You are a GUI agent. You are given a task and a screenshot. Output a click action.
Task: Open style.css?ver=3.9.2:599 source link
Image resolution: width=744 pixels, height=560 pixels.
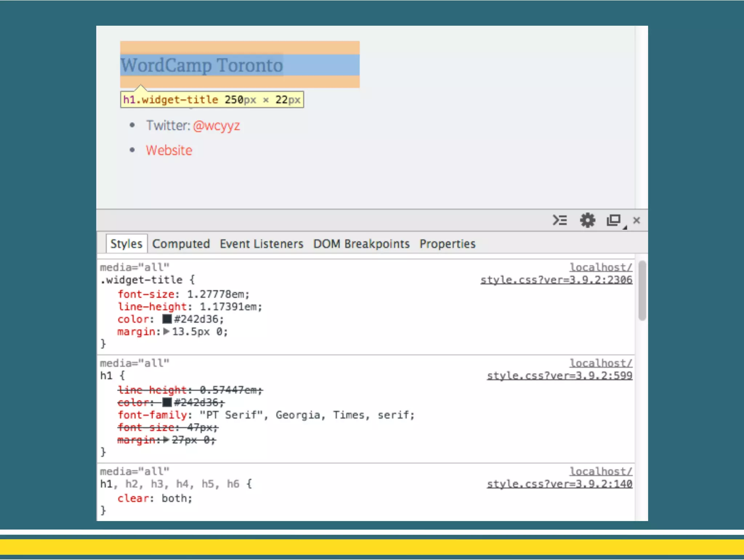click(x=559, y=376)
